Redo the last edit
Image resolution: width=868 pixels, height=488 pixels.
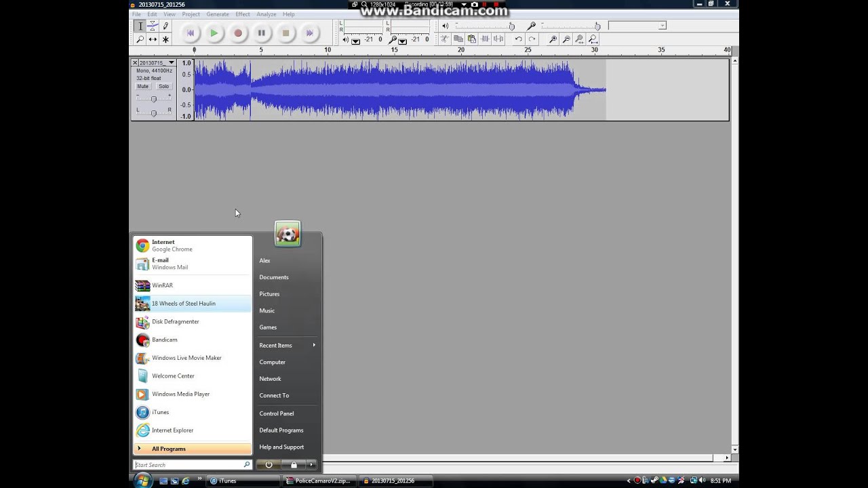532,39
